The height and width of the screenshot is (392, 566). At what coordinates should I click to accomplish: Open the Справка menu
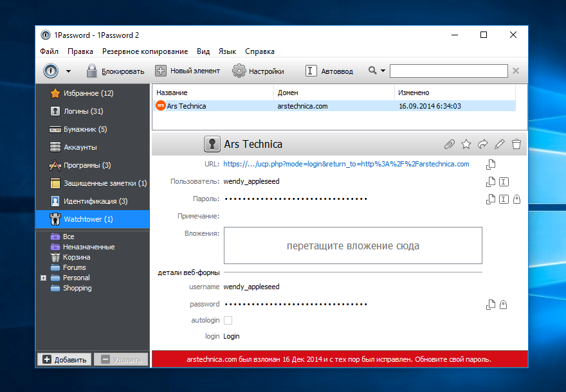260,51
